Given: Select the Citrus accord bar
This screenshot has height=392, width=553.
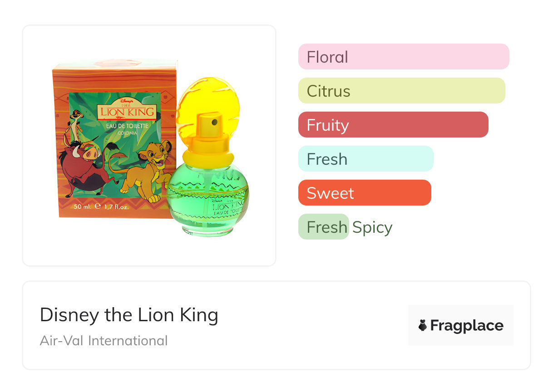Looking at the screenshot, I should 401,91.
